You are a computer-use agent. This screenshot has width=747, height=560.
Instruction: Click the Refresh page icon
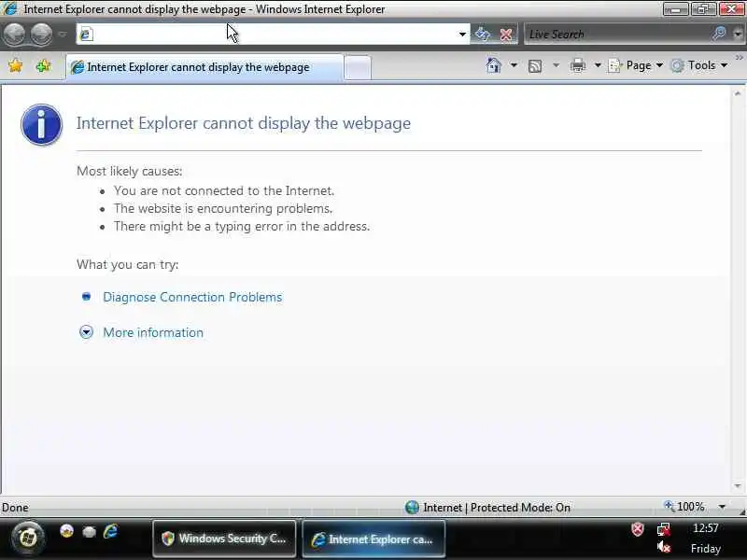click(483, 35)
